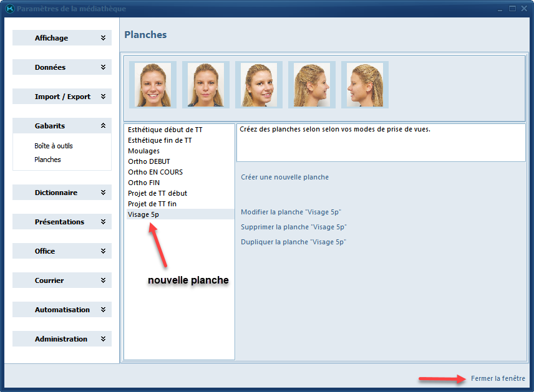Click Modifier la planche "Visage 5p"

pyautogui.click(x=291, y=213)
